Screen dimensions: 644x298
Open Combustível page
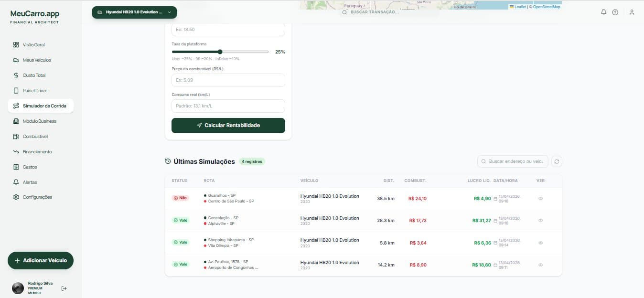(35, 137)
